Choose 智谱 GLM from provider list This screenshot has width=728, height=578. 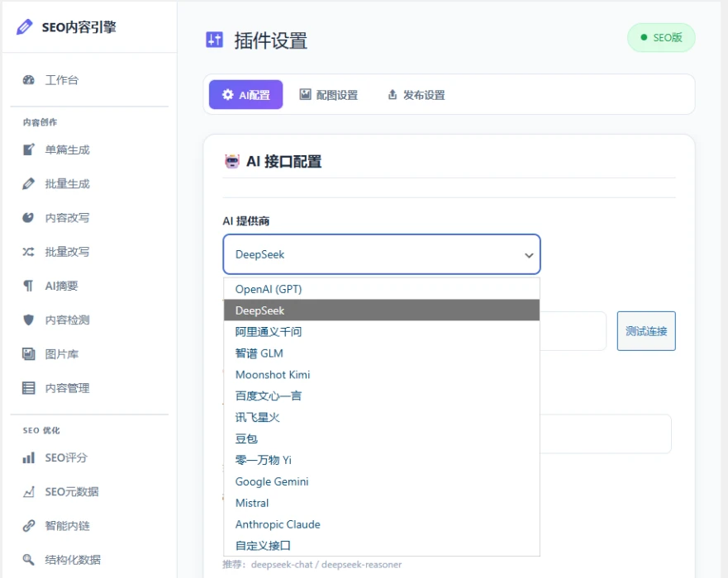point(382,353)
